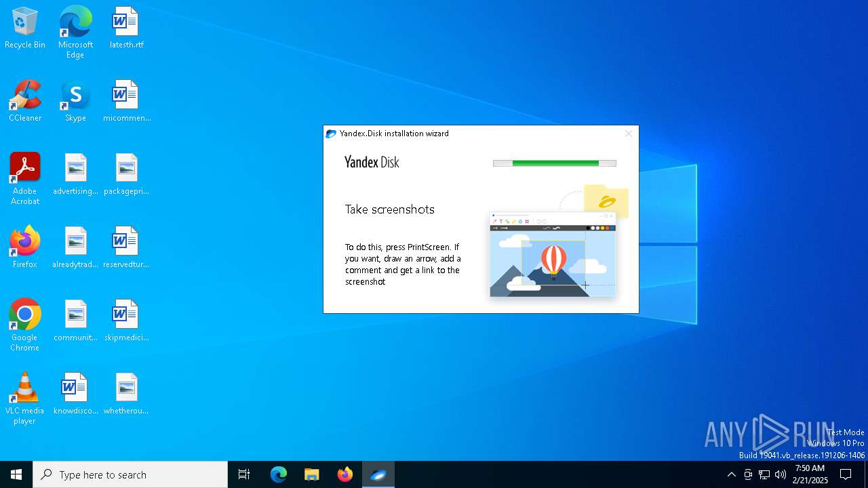
Task: Open the Adobe Acrobat shortcut
Action: [x=25, y=179]
